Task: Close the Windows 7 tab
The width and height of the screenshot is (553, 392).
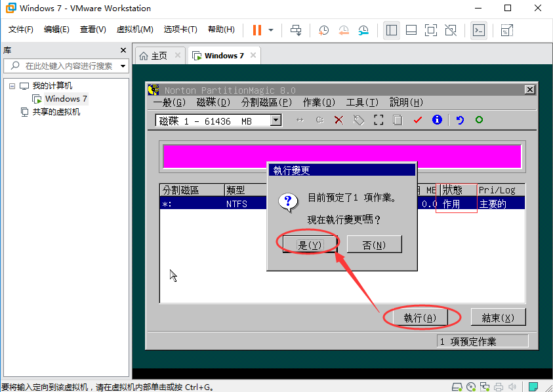Action: (x=253, y=55)
